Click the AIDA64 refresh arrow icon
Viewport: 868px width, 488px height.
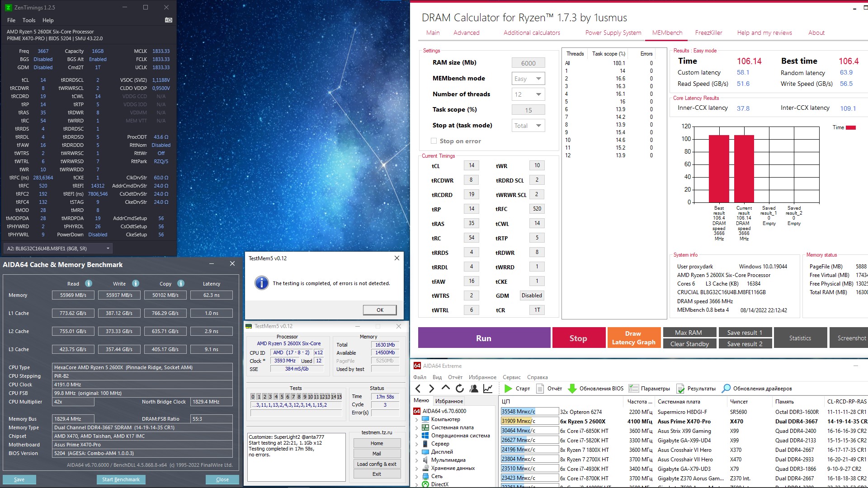click(x=459, y=388)
